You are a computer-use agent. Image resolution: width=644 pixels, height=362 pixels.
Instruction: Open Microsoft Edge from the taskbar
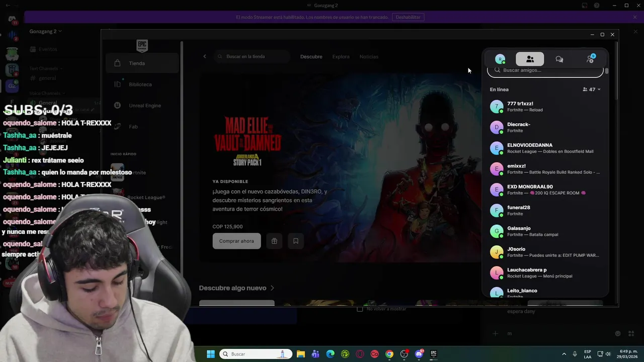click(330, 354)
